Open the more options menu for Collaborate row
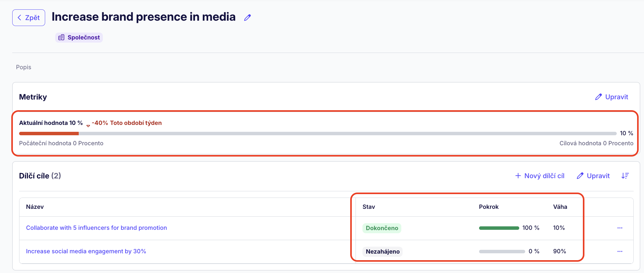This screenshot has width=644, height=273. pos(620,228)
